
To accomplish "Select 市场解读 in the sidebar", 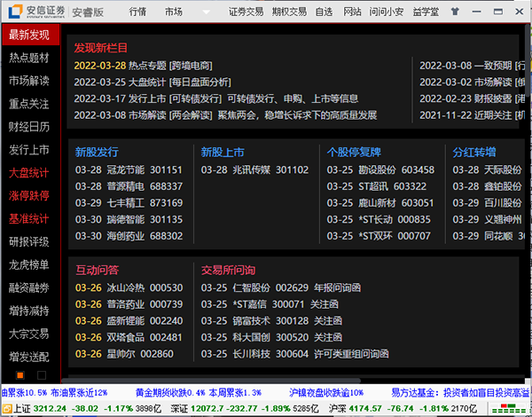I will coord(29,81).
